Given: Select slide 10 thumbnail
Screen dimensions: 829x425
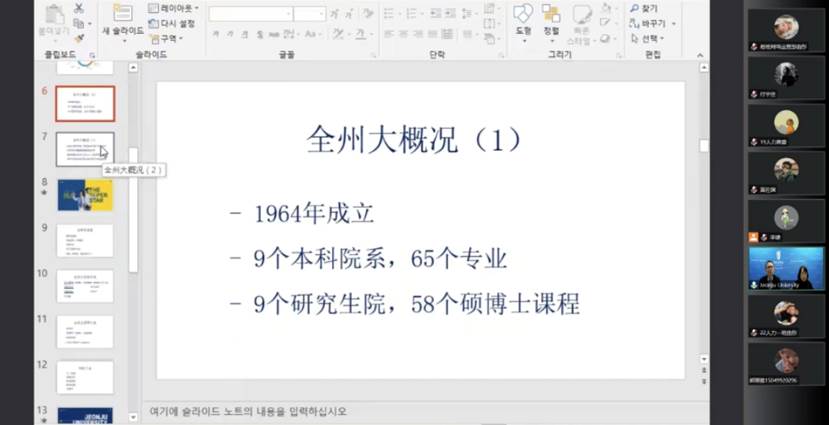Looking at the screenshot, I should tap(85, 286).
